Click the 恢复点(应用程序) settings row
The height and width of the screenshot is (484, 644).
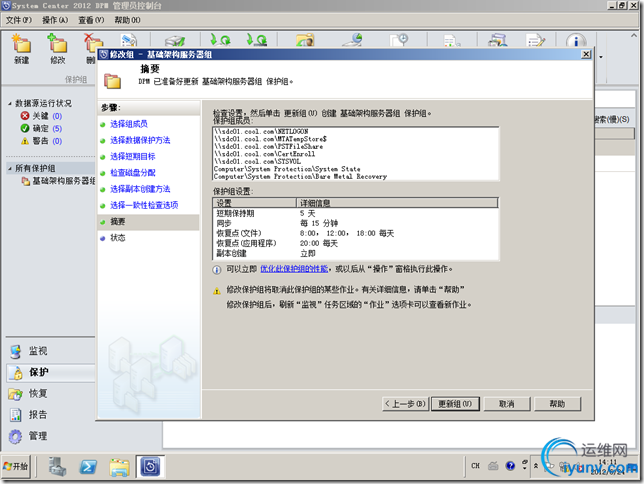[x=356, y=243]
